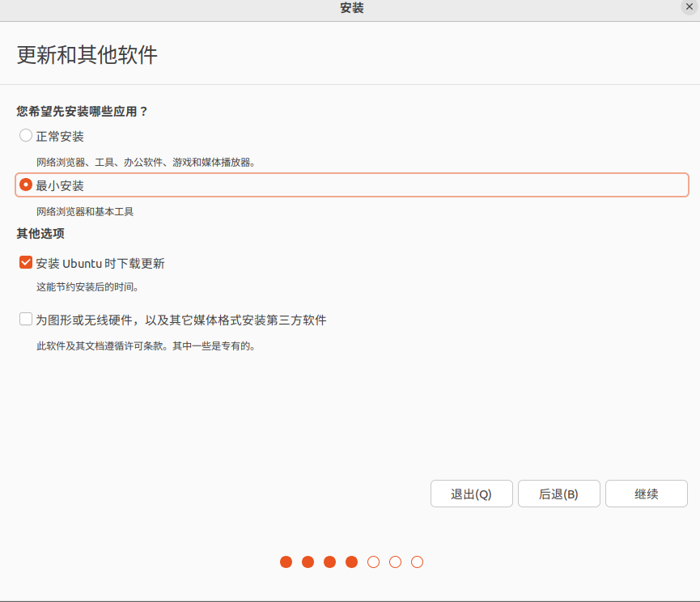Click the last empty progress dot
Viewport: 700px width, 602px height.
[x=417, y=562]
